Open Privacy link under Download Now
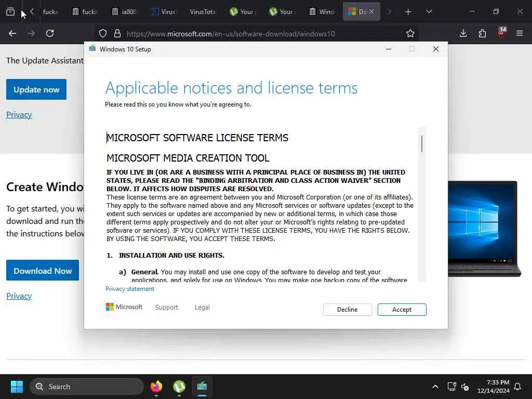 point(19,296)
